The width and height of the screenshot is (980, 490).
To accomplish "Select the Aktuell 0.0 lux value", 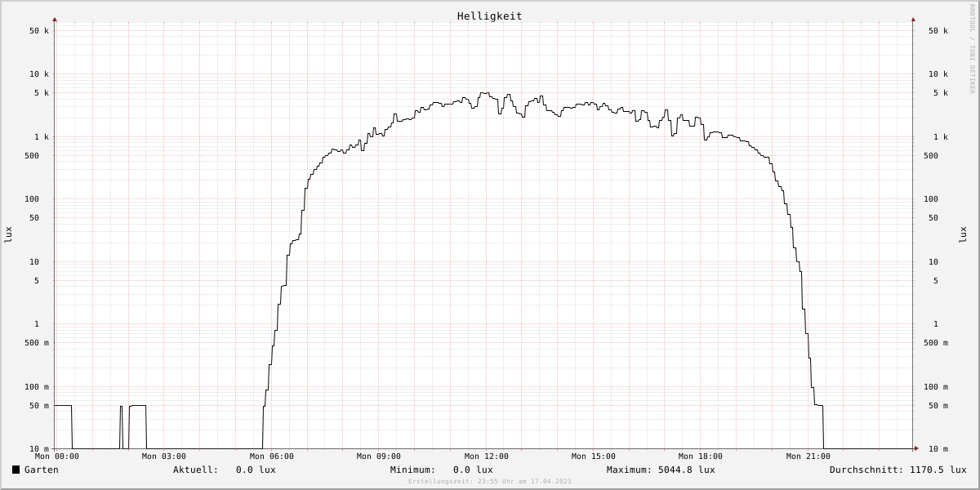I will (x=256, y=470).
